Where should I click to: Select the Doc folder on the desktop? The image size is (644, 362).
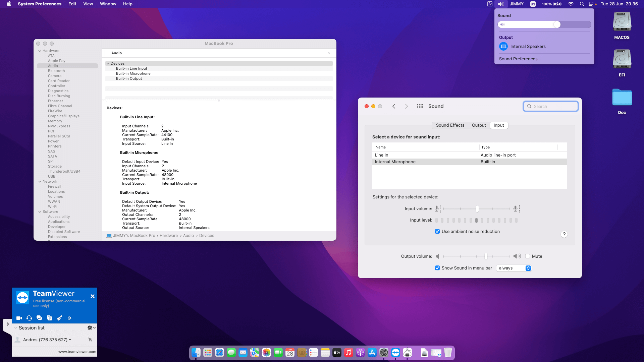click(622, 102)
